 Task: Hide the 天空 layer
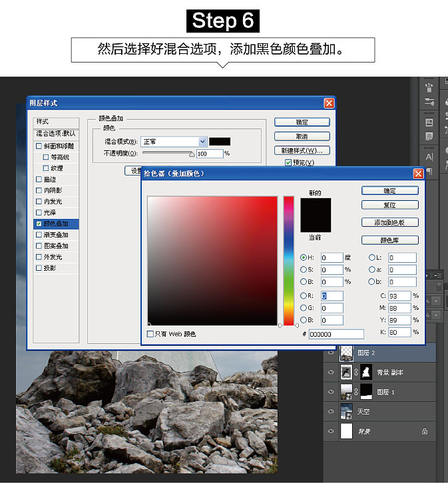tap(331, 411)
